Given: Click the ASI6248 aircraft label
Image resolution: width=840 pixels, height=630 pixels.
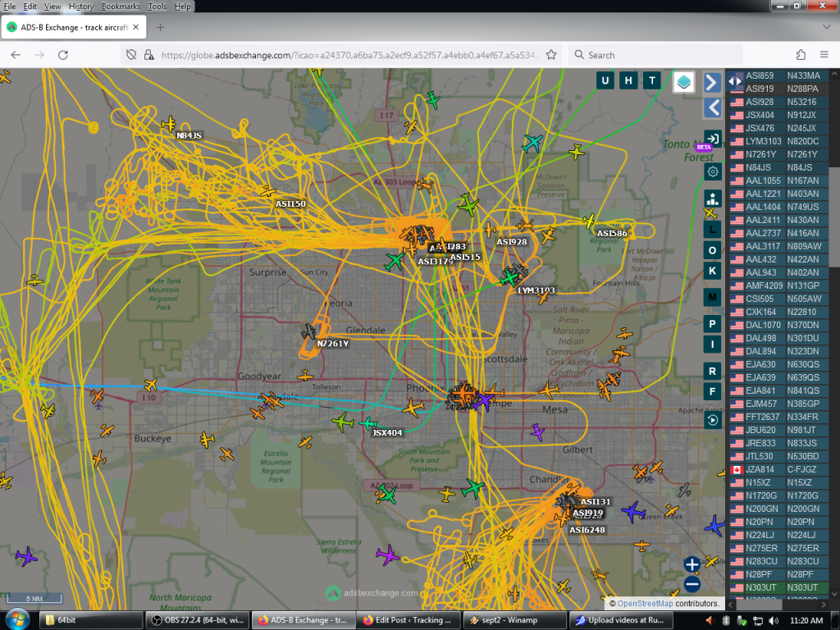Looking at the screenshot, I should click(587, 530).
